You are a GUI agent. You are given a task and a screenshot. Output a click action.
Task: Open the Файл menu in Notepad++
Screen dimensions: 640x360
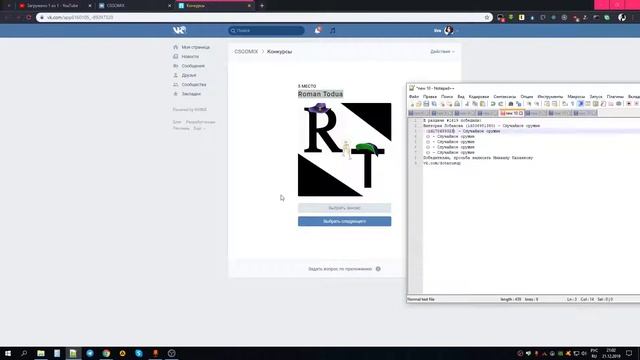click(414, 97)
